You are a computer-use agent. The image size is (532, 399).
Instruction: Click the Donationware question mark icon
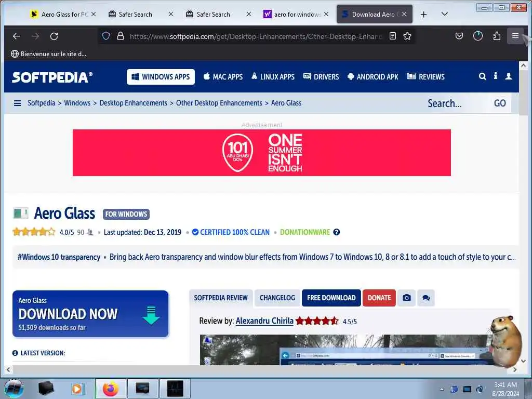[336, 232]
